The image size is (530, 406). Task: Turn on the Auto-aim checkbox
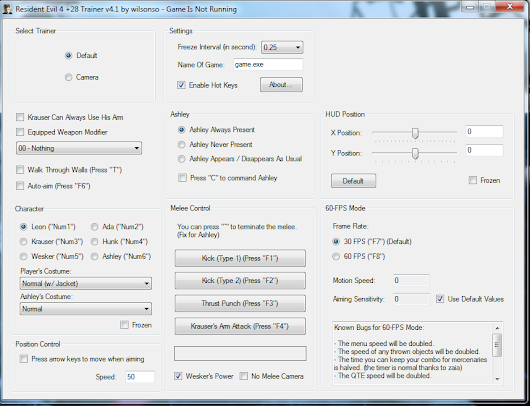click(x=20, y=186)
